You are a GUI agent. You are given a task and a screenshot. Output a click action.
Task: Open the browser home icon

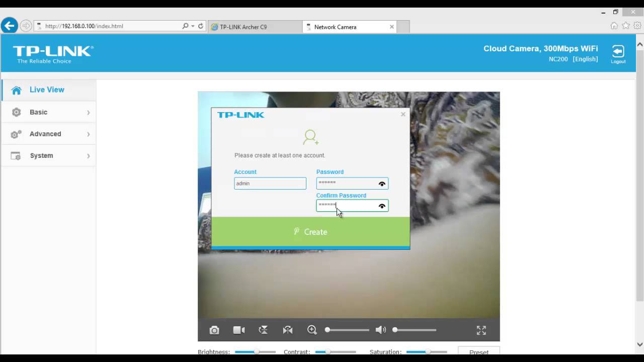click(x=614, y=26)
